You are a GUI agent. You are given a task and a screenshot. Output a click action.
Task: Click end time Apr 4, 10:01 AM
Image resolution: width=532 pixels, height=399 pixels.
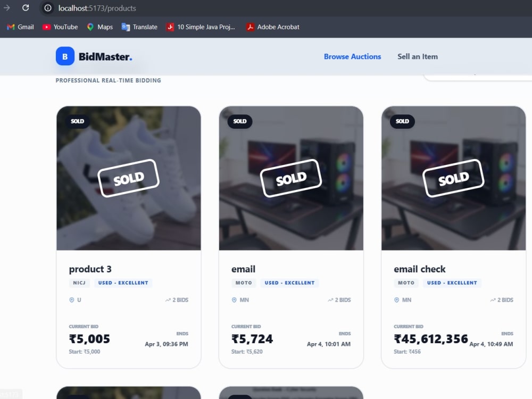329,344
